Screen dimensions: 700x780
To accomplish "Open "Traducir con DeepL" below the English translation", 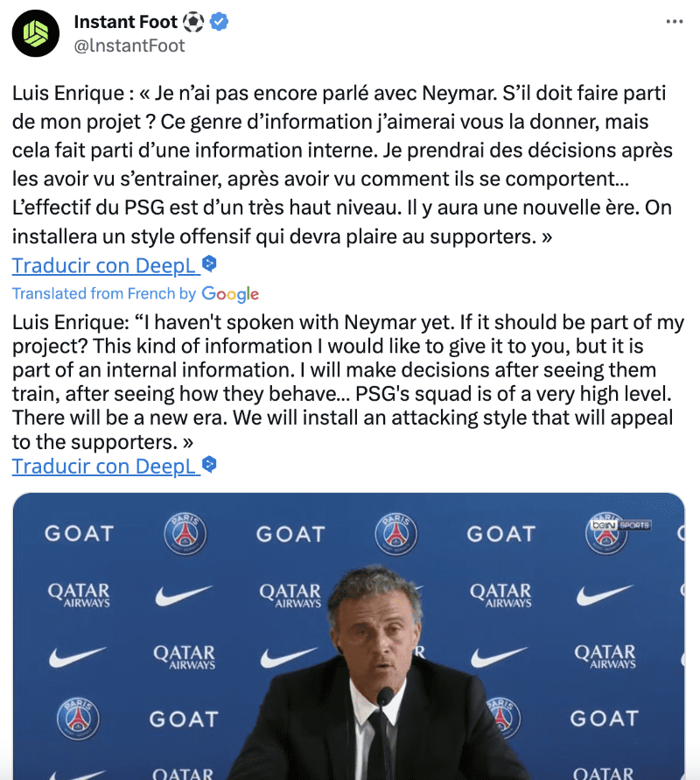I will tap(104, 466).
